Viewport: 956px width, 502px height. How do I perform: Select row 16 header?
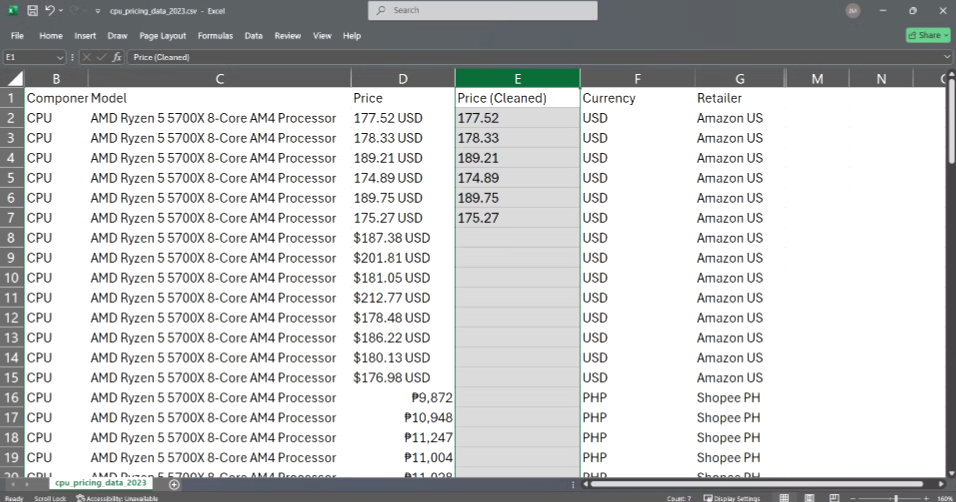pos(12,398)
